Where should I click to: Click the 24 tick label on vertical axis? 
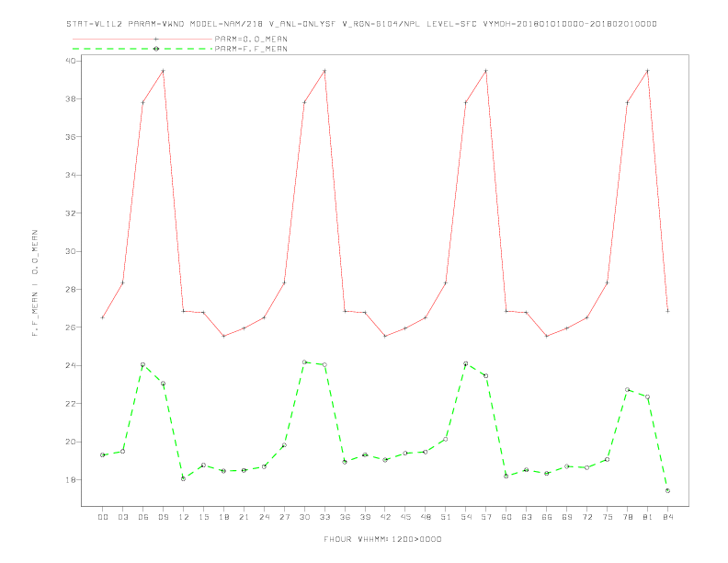(72, 365)
